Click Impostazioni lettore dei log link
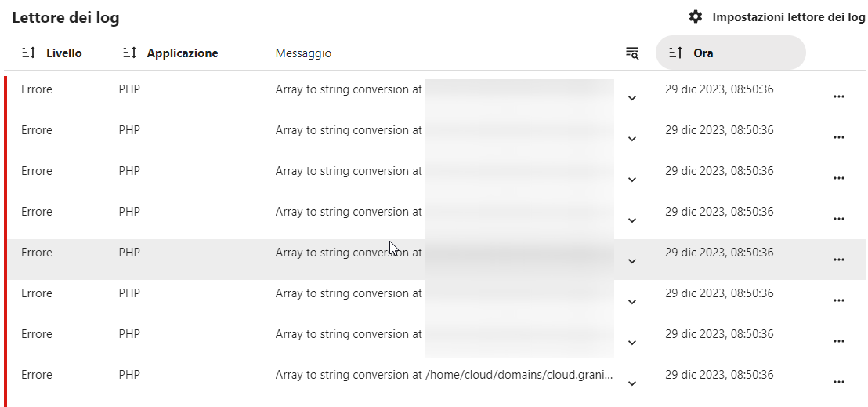The height and width of the screenshot is (407, 868). click(788, 16)
